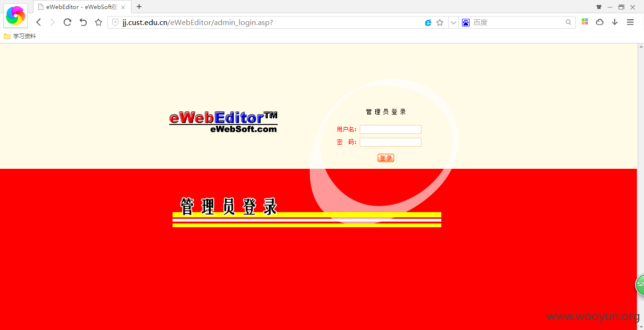Screen dimensions: 644x330
Task: Click the 百度 search box
Action: (518, 23)
